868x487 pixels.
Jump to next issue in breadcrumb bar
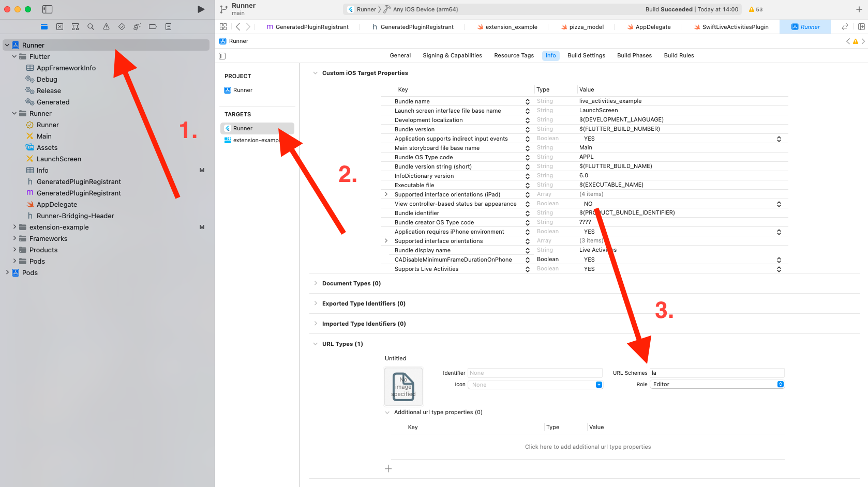point(863,41)
